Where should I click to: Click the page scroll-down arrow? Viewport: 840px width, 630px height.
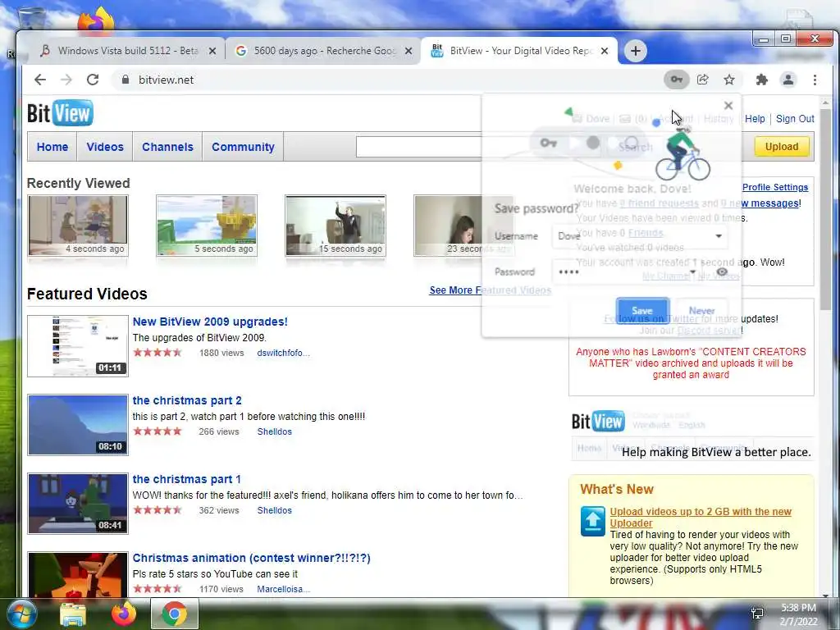825,595
